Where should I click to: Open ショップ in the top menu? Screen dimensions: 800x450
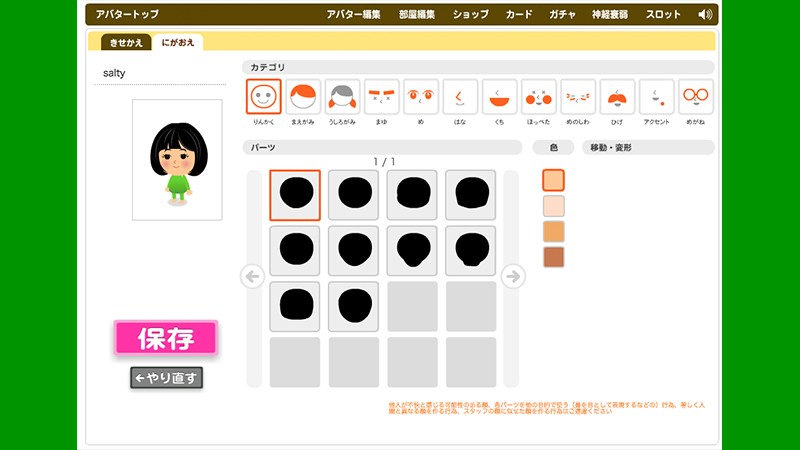click(471, 15)
